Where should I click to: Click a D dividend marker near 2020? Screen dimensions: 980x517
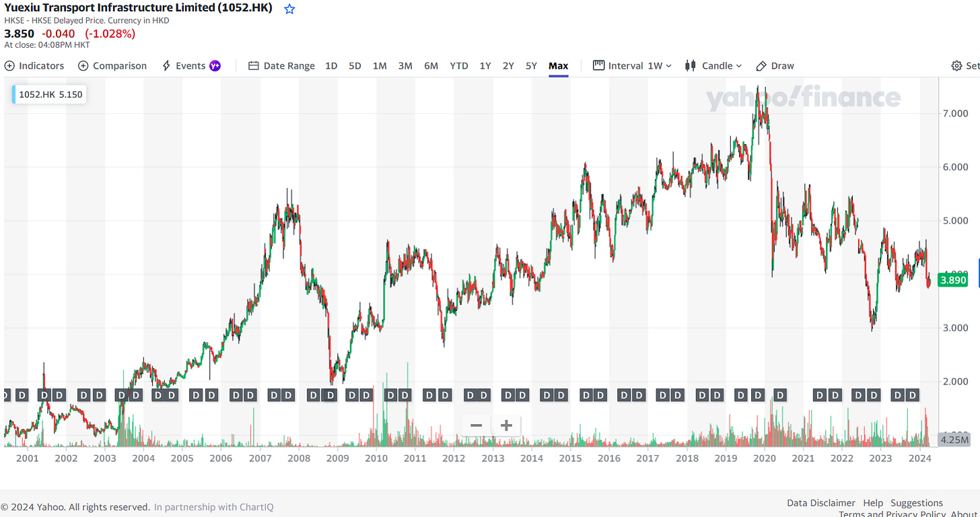coord(779,395)
